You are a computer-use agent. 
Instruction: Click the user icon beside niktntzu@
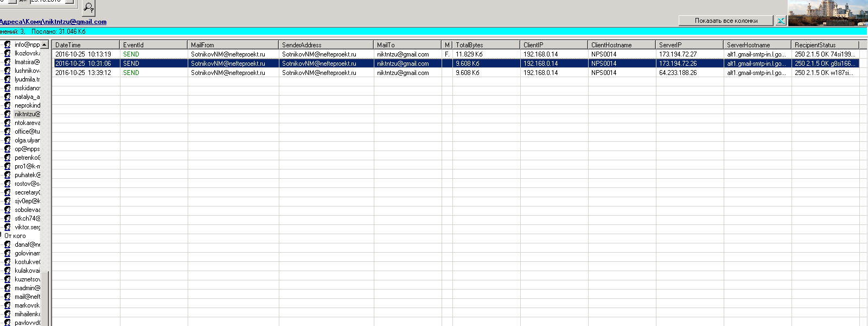pyautogui.click(x=8, y=114)
